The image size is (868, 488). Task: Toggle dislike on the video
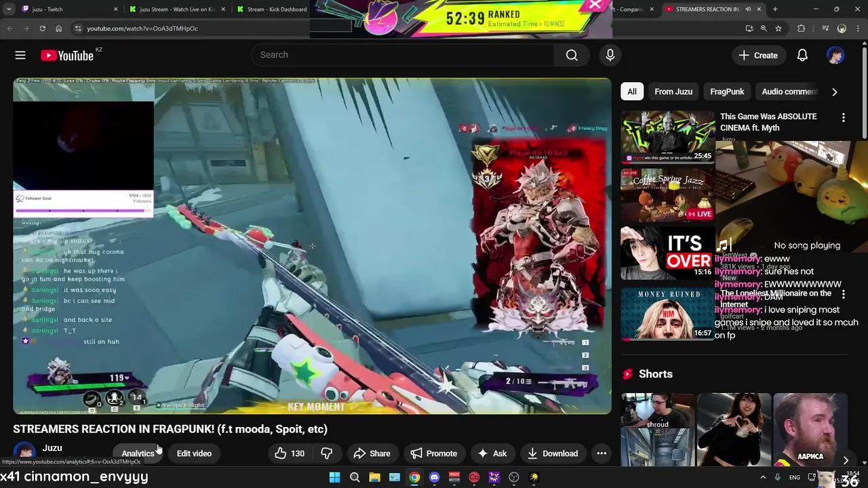tap(327, 453)
